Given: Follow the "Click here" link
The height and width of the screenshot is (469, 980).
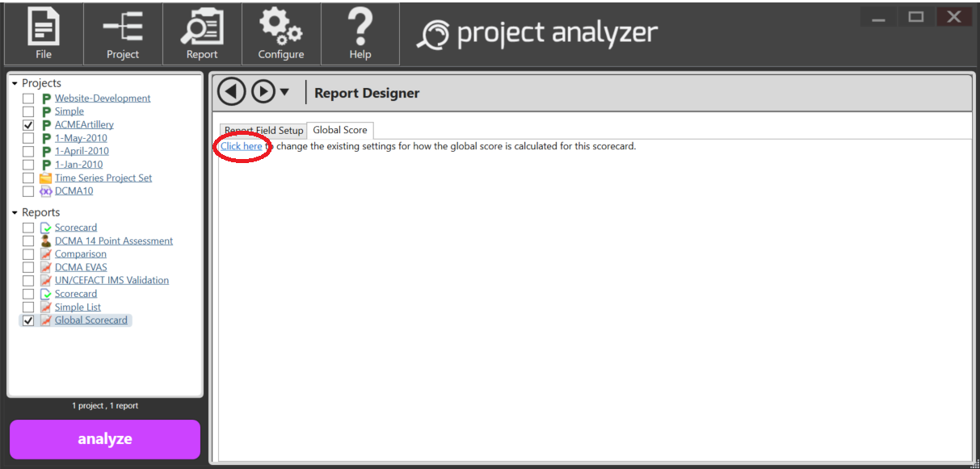Looking at the screenshot, I should [x=241, y=147].
